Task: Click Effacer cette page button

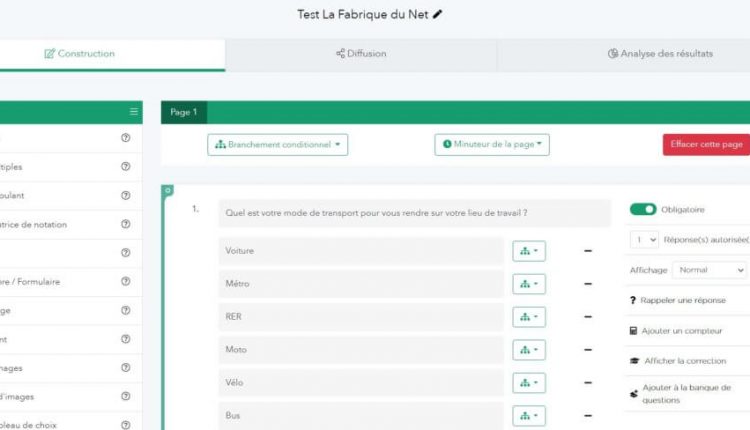Action: pos(706,144)
